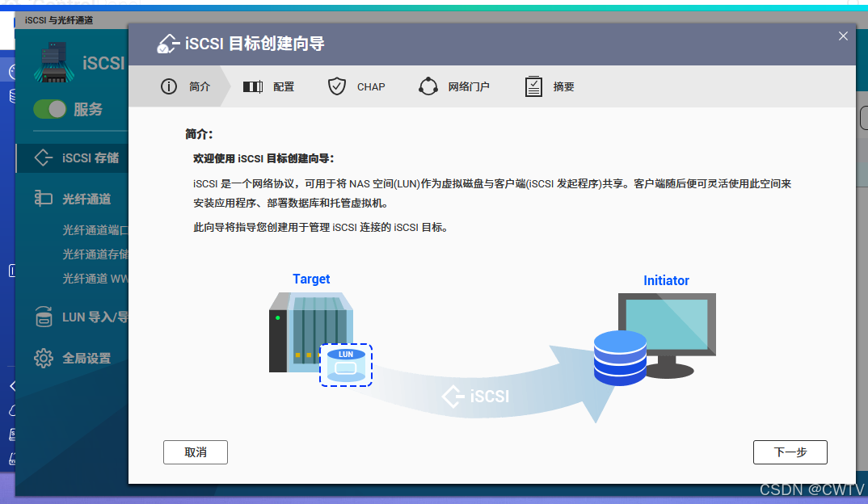Open 光纤通道 in the sidebar
868x504 pixels.
[x=73, y=199]
